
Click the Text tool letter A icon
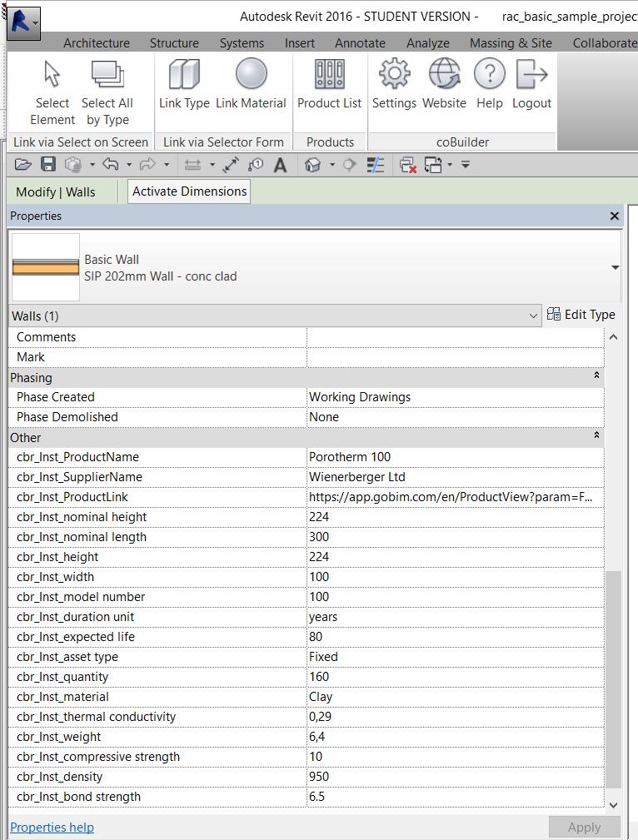click(x=280, y=165)
